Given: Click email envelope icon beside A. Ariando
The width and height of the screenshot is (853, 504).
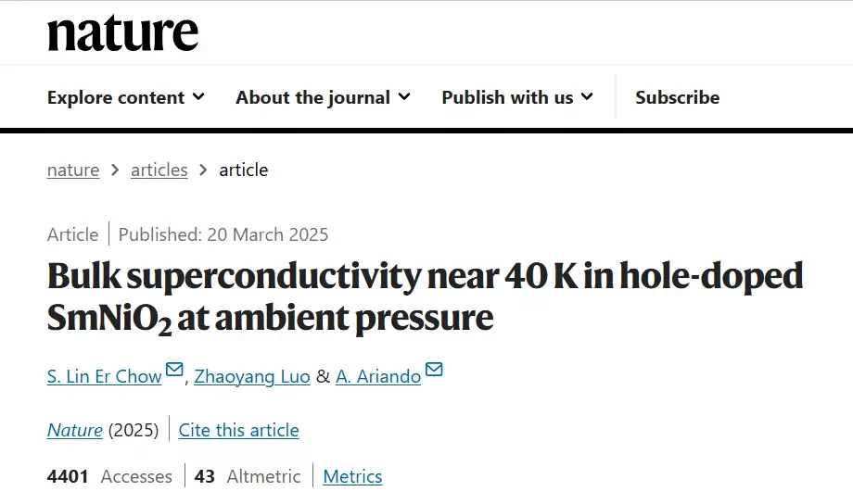Looking at the screenshot, I should (434, 370).
